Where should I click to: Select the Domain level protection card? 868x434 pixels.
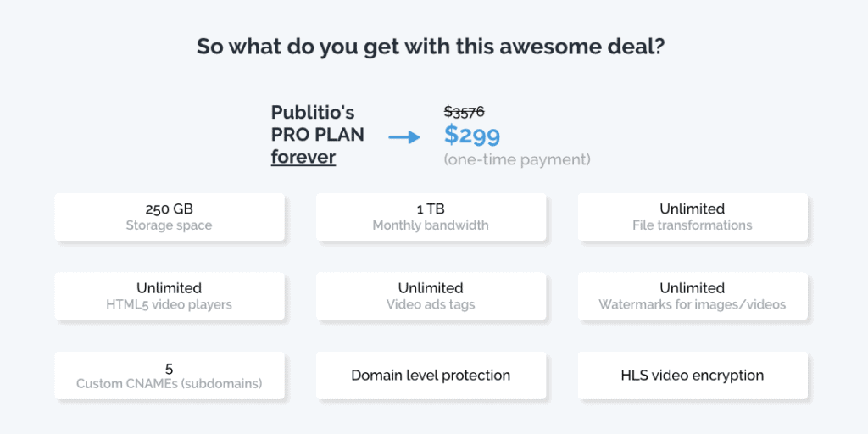pyautogui.click(x=431, y=376)
